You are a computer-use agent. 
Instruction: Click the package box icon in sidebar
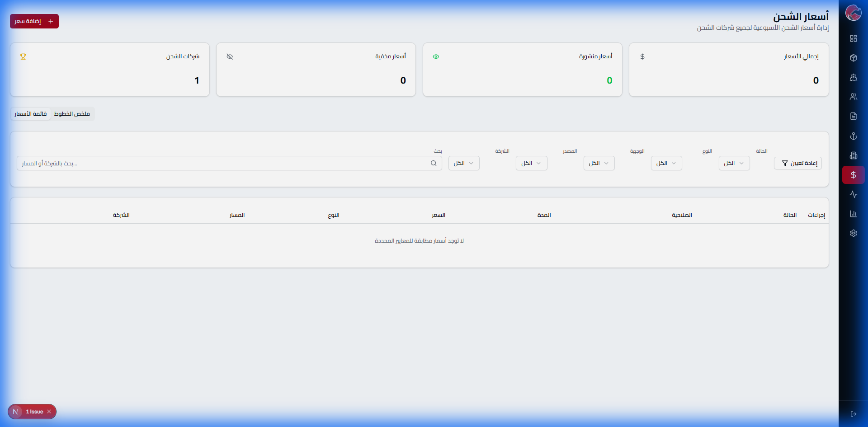[853, 58]
